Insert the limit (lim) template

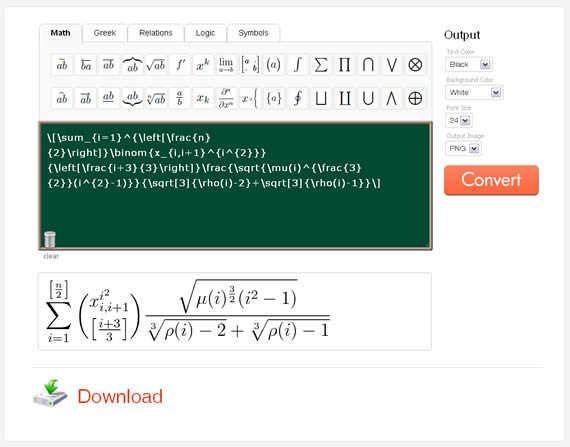[226, 65]
